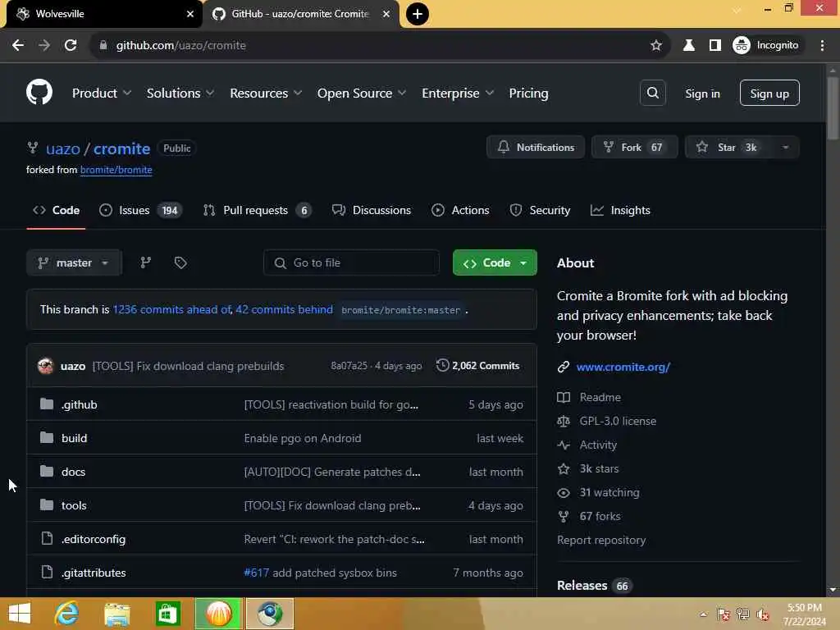The image size is (840, 630).
Task: Open the bromite/bromite fork source link
Action: [x=116, y=170]
